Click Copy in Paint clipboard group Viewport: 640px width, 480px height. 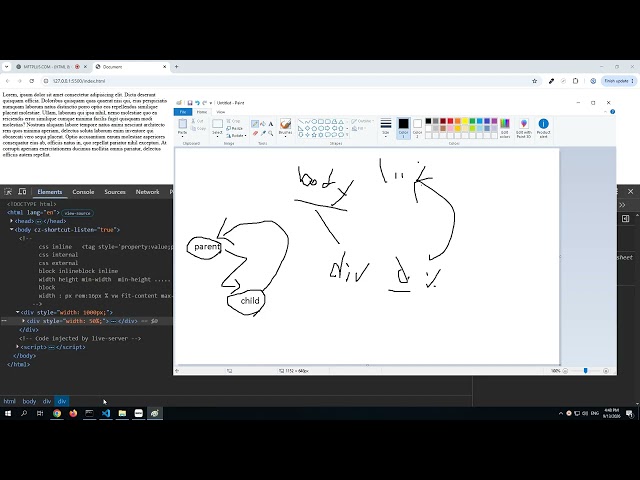(x=199, y=129)
